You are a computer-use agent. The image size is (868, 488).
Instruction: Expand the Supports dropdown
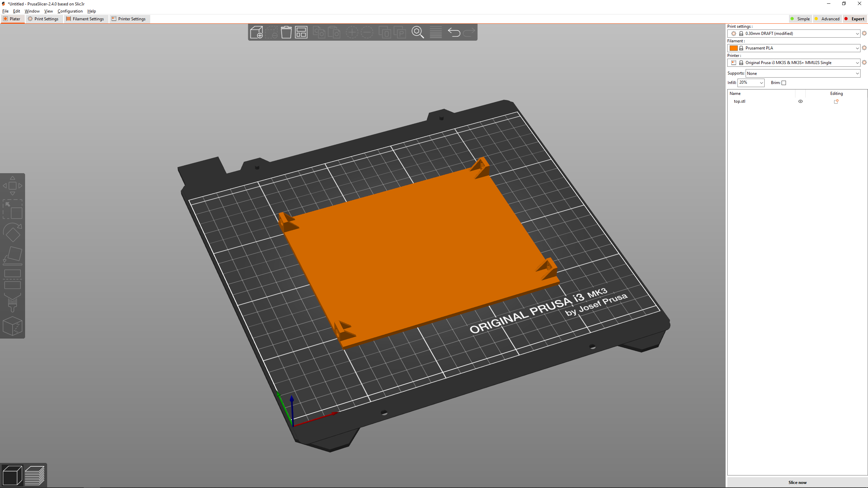point(857,74)
